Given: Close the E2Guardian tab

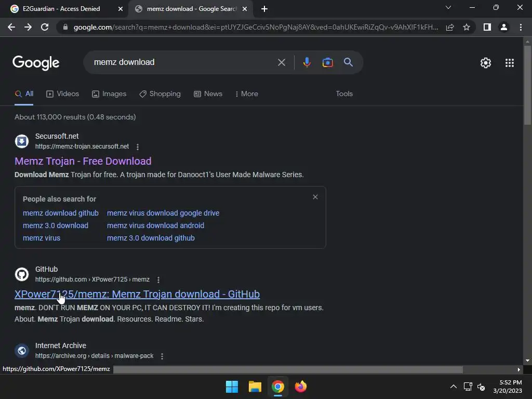Looking at the screenshot, I should click(x=121, y=9).
